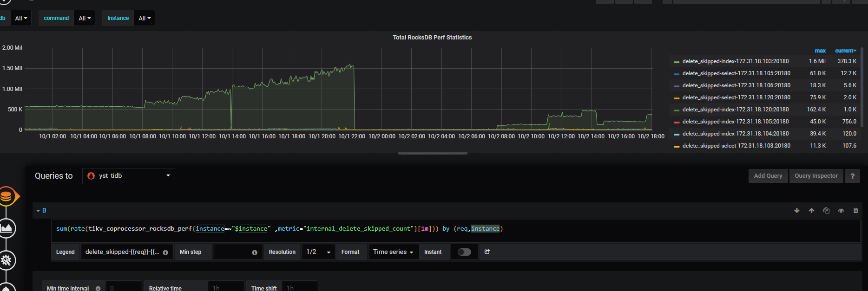Move query B up with arrow icon
The image size is (868, 291).
[x=811, y=211]
